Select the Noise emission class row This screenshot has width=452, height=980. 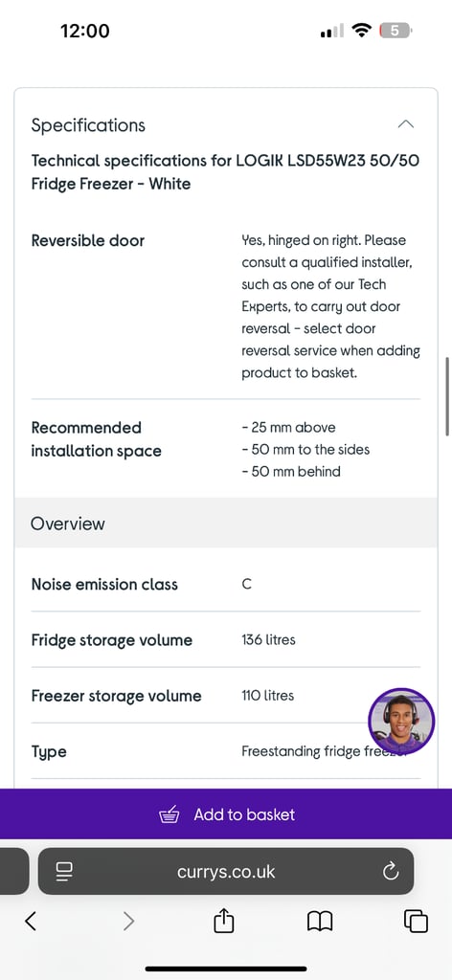pos(226,584)
